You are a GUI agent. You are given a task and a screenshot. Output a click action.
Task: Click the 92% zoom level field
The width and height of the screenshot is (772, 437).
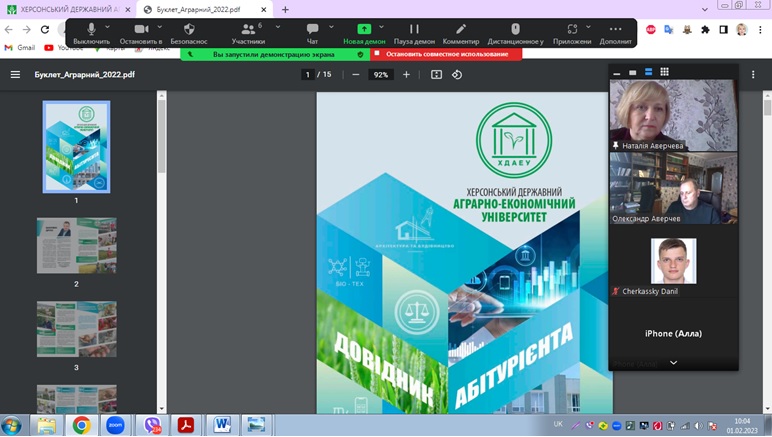coord(381,75)
